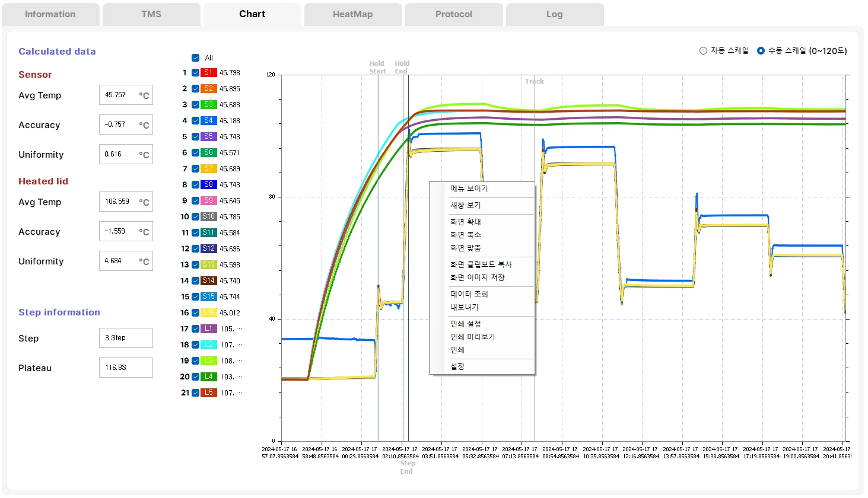
Task: Click the Sensor Accuracy field showing -0.757
Action: coord(126,124)
